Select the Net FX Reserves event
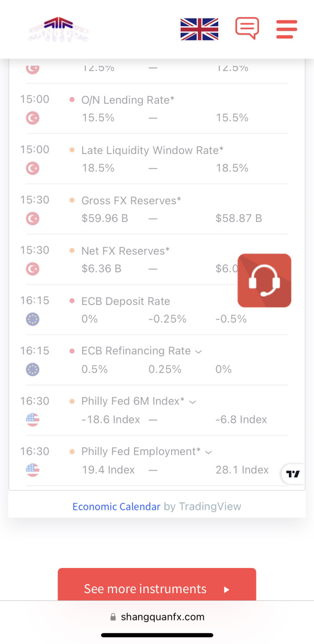314x644 pixels. coord(126,251)
